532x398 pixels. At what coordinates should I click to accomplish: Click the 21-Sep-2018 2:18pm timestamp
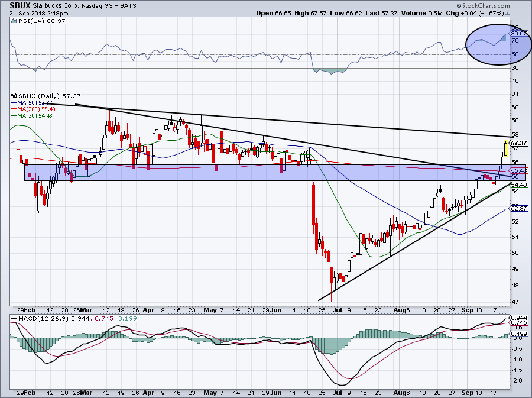pyautogui.click(x=38, y=14)
